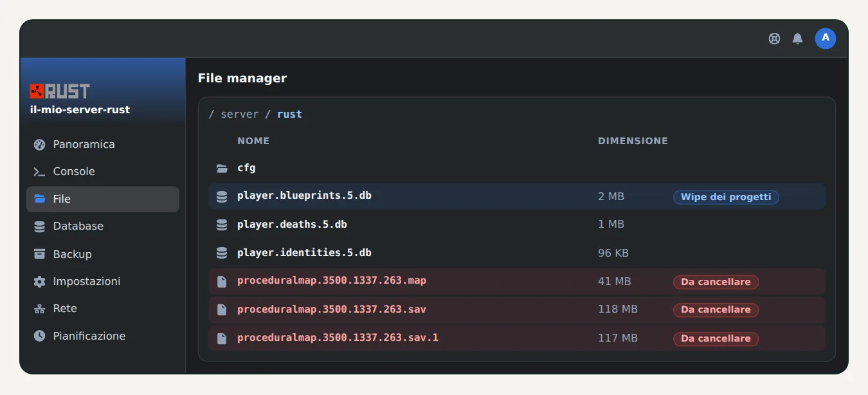868x395 pixels.
Task: Click the File manager heading
Action: coord(242,78)
